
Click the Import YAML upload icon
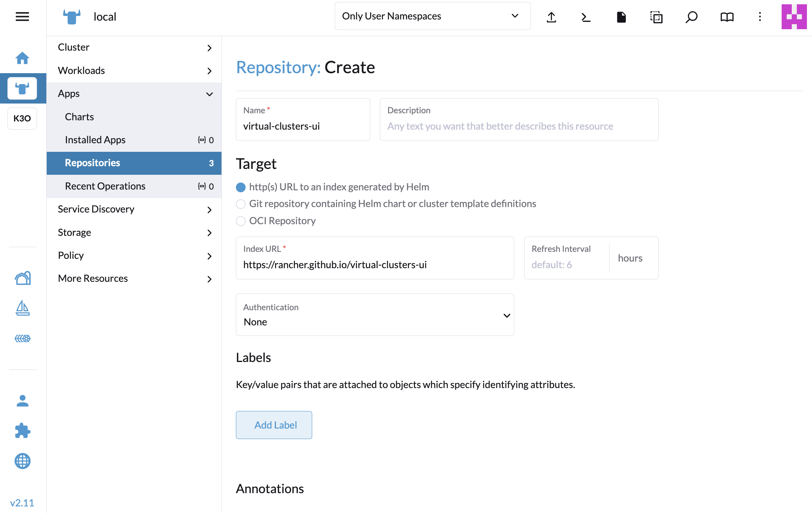[551, 17]
